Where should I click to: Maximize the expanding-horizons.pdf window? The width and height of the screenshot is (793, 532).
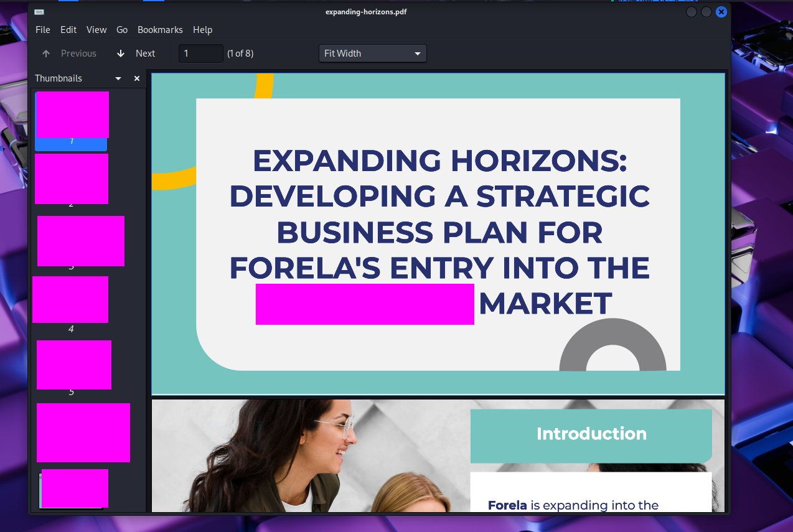coord(706,12)
